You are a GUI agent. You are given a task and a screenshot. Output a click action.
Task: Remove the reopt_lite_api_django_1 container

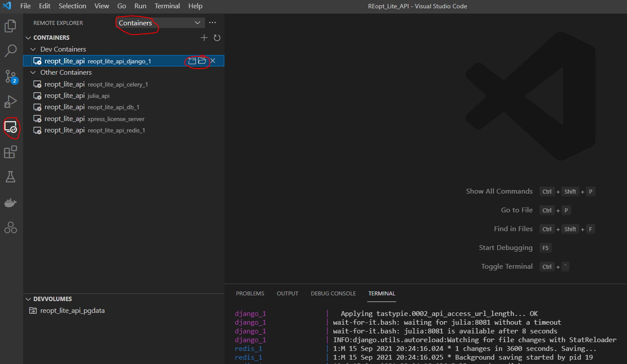(213, 61)
